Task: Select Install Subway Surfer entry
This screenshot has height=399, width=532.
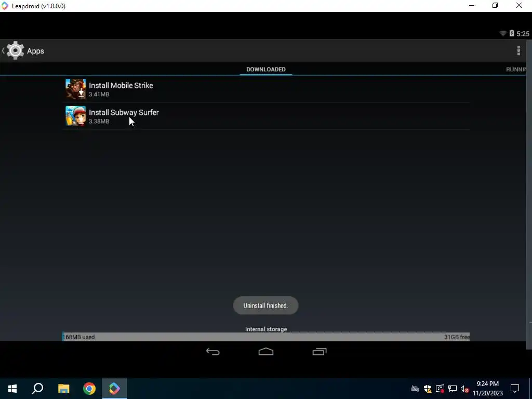Action: pyautogui.click(x=266, y=116)
